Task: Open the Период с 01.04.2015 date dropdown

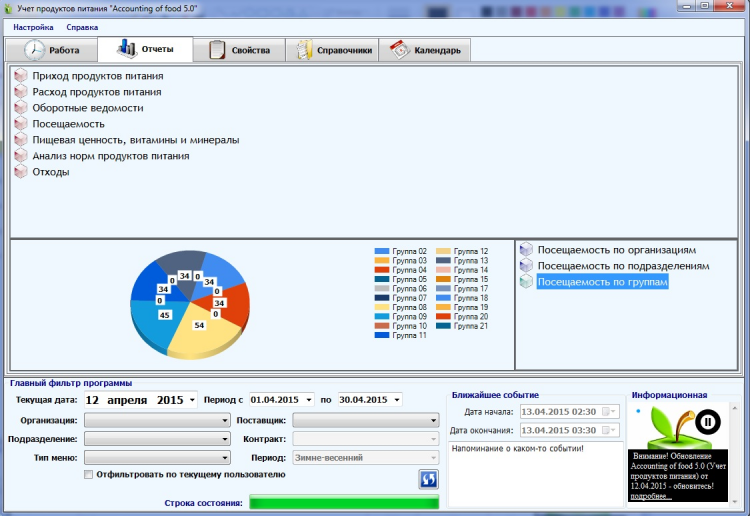Action: pos(309,400)
